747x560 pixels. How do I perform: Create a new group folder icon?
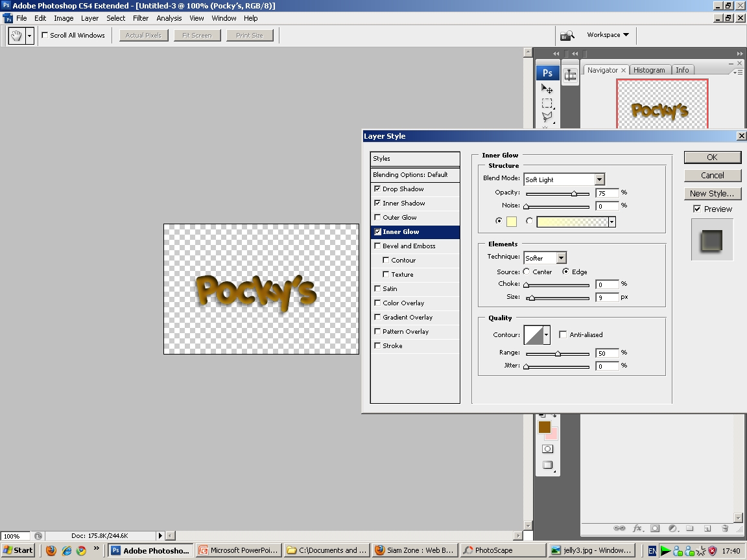[690, 528]
